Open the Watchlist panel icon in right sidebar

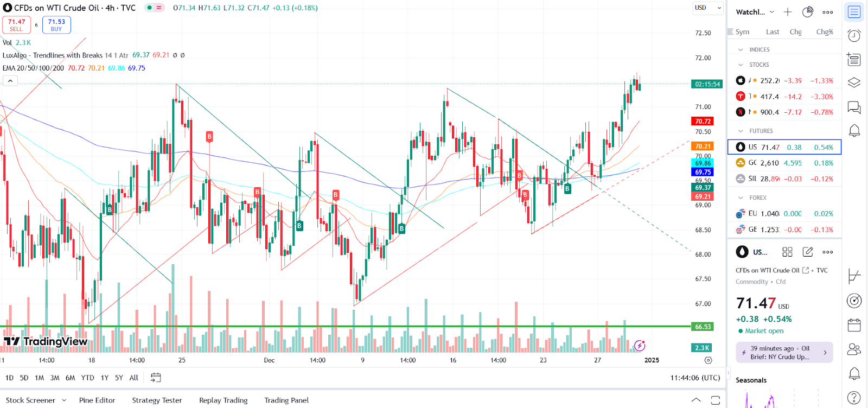tap(854, 12)
